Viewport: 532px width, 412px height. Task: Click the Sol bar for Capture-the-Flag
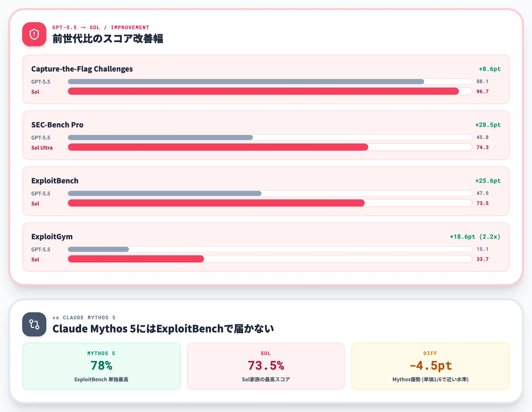pyautogui.click(x=270, y=91)
